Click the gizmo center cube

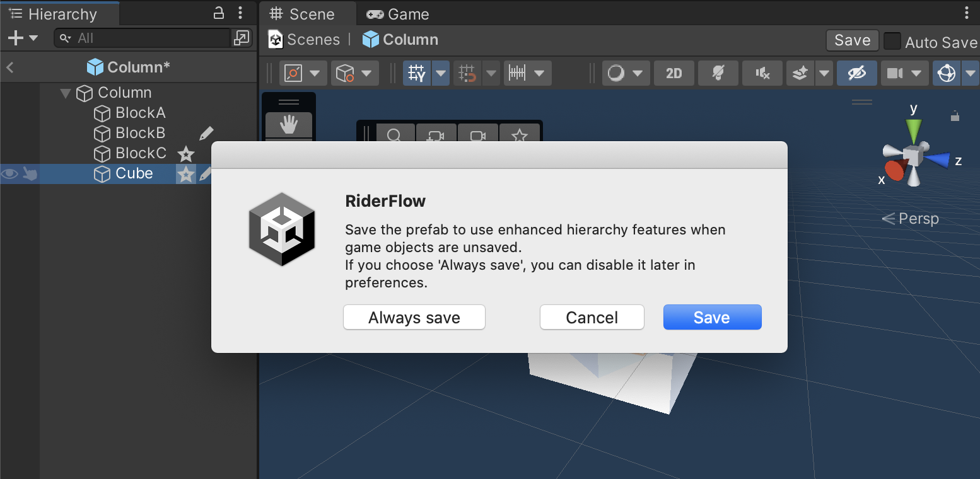[x=913, y=154]
